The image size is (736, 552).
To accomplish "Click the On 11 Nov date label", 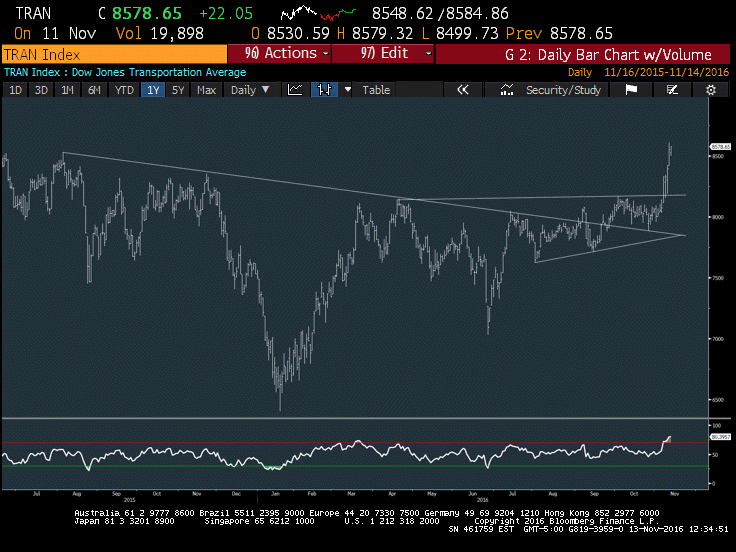I will tap(55, 33).
